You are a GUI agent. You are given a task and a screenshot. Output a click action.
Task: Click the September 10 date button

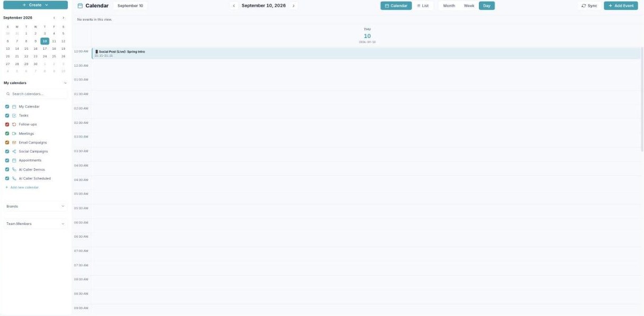tap(130, 6)
